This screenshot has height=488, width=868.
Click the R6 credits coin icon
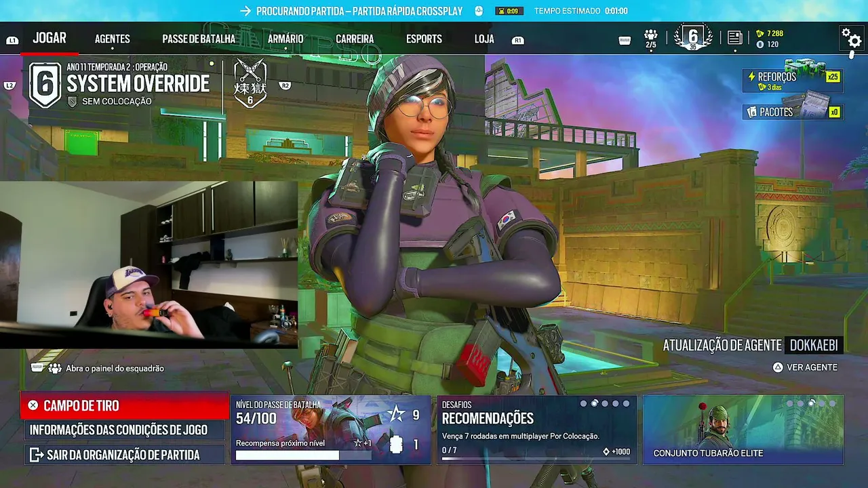(x=759, y=44)
